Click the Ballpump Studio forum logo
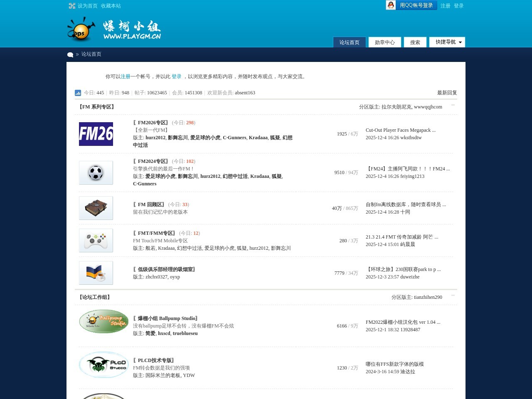The height and width of the screenshot is (399, 532). pyautogui.click(x=103, y=321)
